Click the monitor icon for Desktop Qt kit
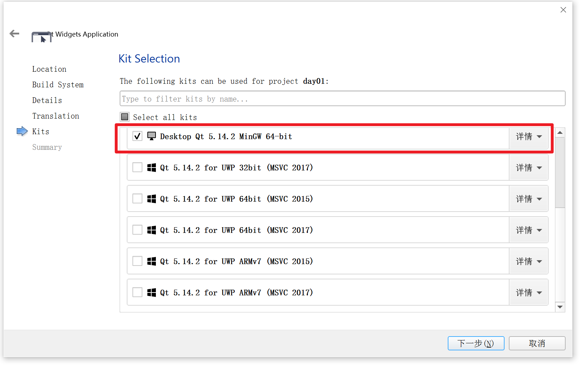The image size is (588, 366). tap(152, 136)
